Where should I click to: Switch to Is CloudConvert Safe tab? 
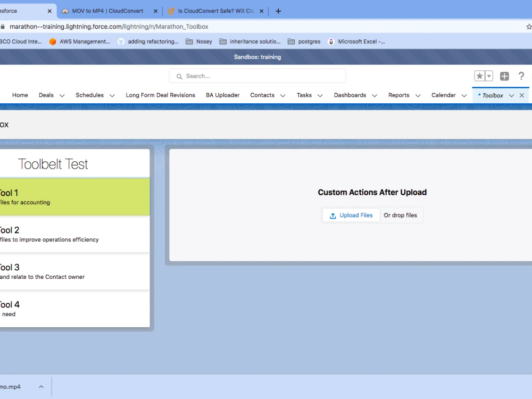pos(216,11)
